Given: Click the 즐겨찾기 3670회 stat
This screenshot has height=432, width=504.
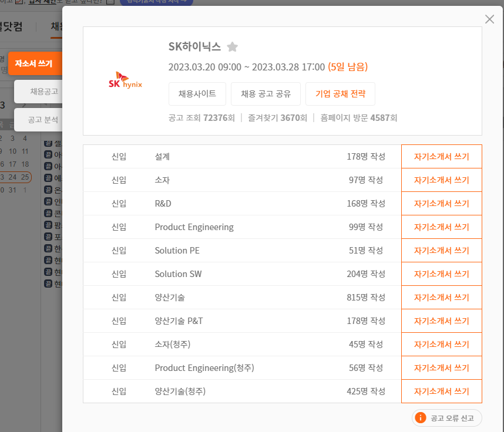Looking at the screenshot, I should tap(277, 118).
